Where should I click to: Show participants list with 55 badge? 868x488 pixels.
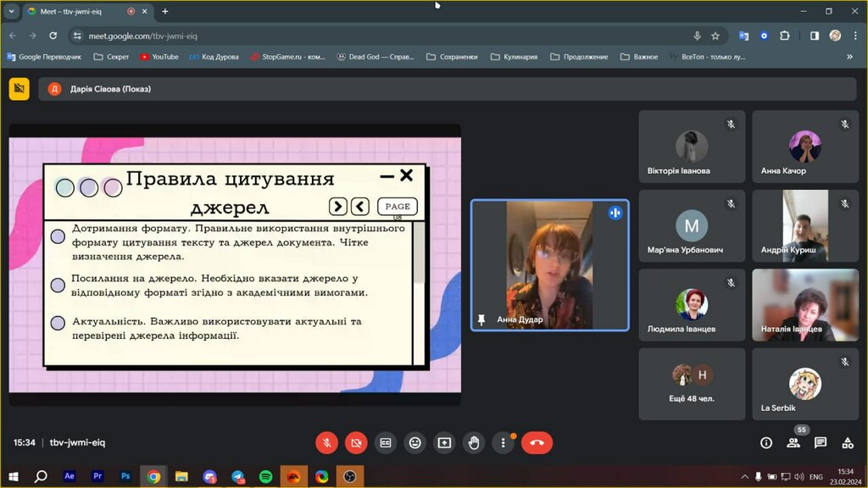pos(793,442)
